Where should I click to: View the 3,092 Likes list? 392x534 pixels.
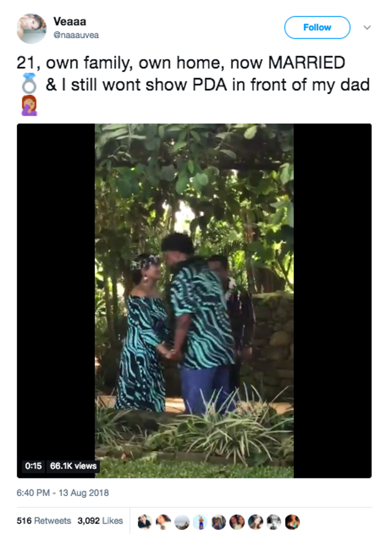point(100,521)
